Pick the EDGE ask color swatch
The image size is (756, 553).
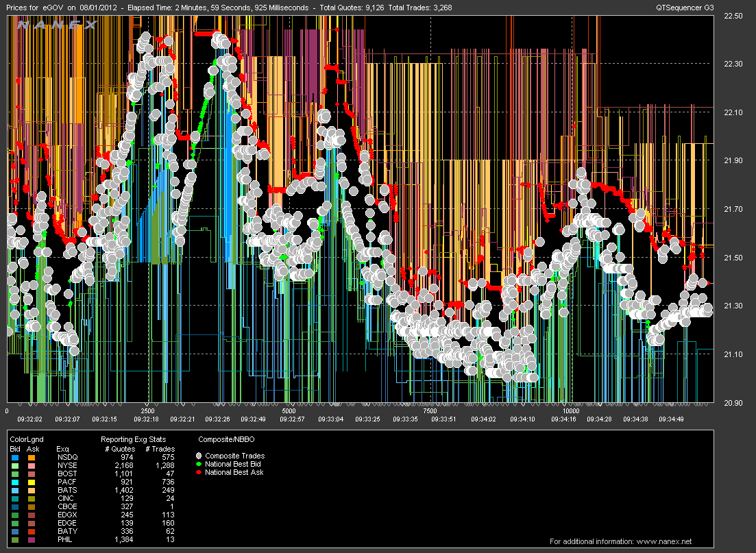(32, 523)
